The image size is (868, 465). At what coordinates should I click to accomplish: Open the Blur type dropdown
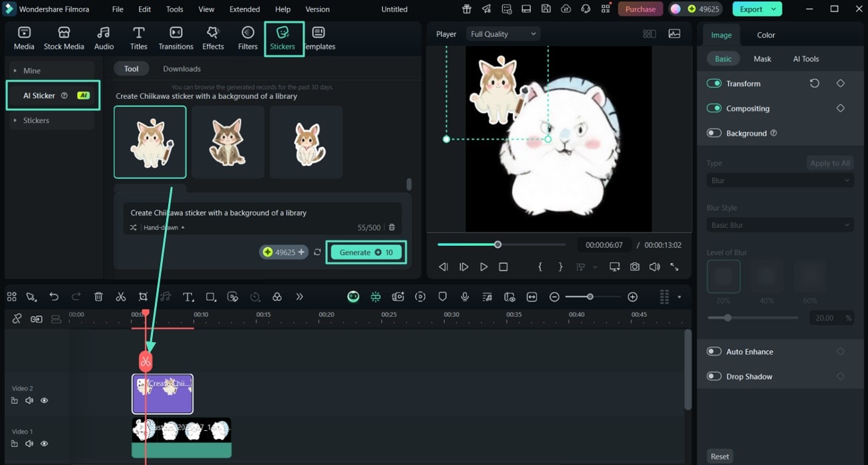tap(780, 180)
